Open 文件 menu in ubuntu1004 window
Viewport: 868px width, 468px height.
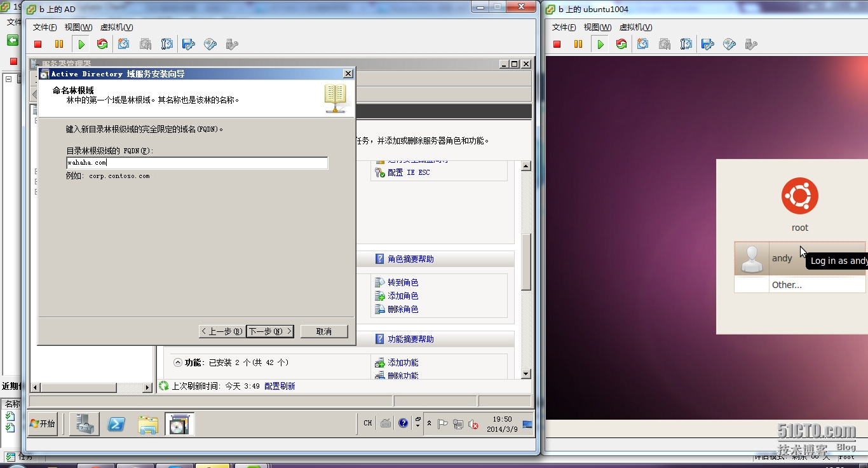pos(564,27)
